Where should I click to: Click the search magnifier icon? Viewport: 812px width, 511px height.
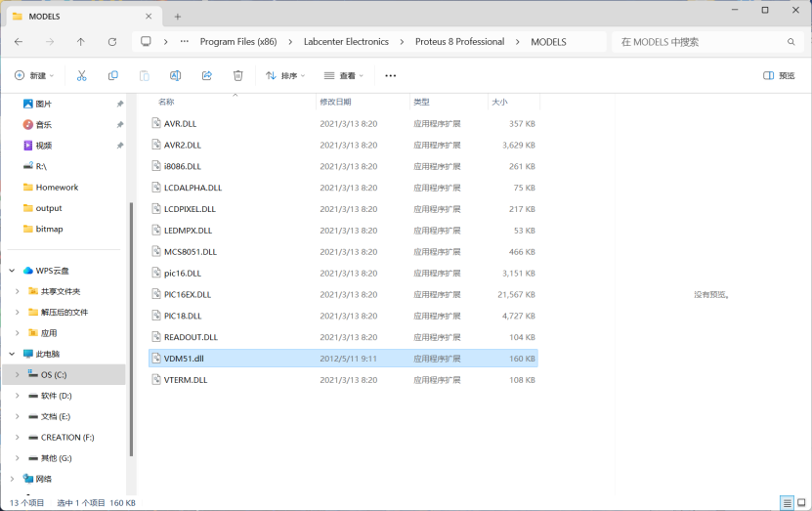pyautogui.click(x=791, y=42)
